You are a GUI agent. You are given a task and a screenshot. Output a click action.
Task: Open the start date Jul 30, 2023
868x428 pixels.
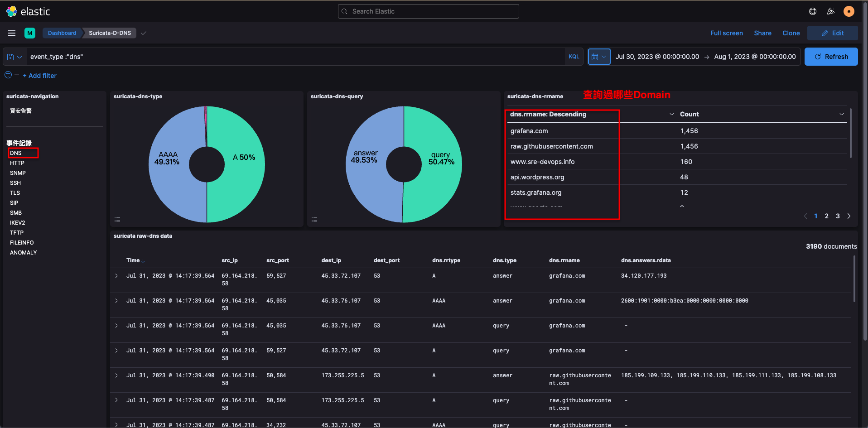[657, 57]
